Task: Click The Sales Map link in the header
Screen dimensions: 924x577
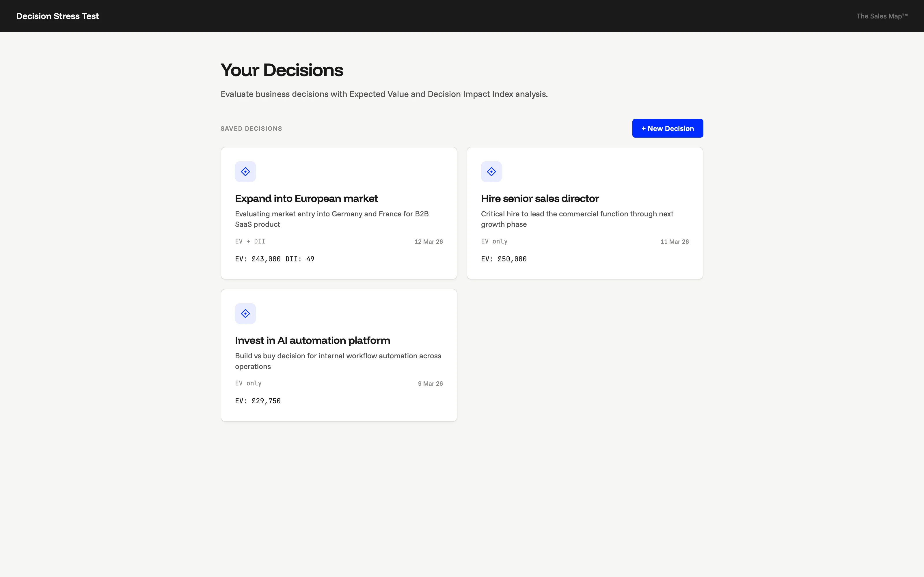Action: (x=882, y=16)
